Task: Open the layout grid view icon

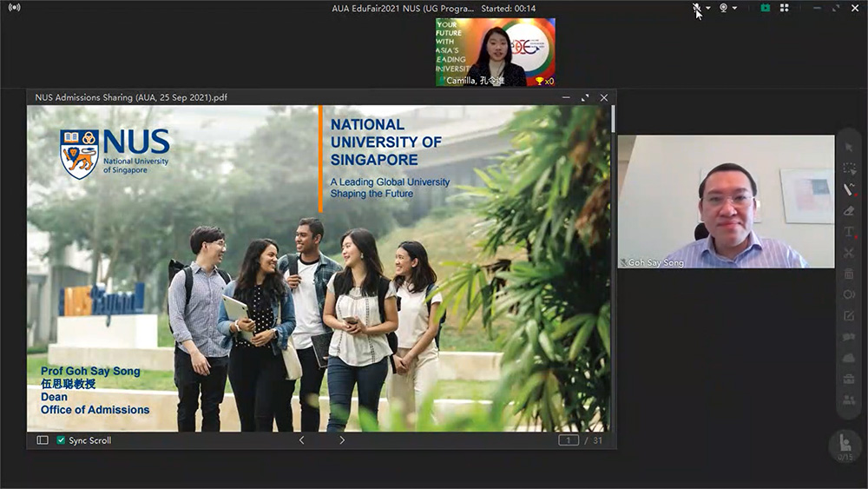Action: tap(785, 9)
